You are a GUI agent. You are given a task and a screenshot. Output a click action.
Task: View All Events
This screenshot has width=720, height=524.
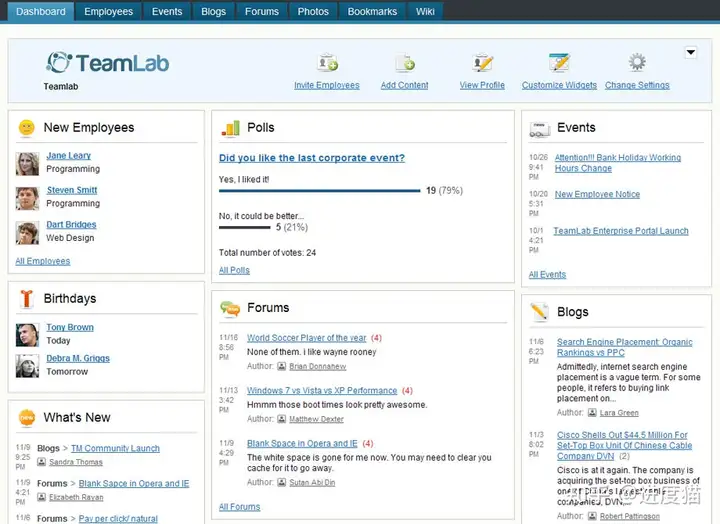(547, 275)
